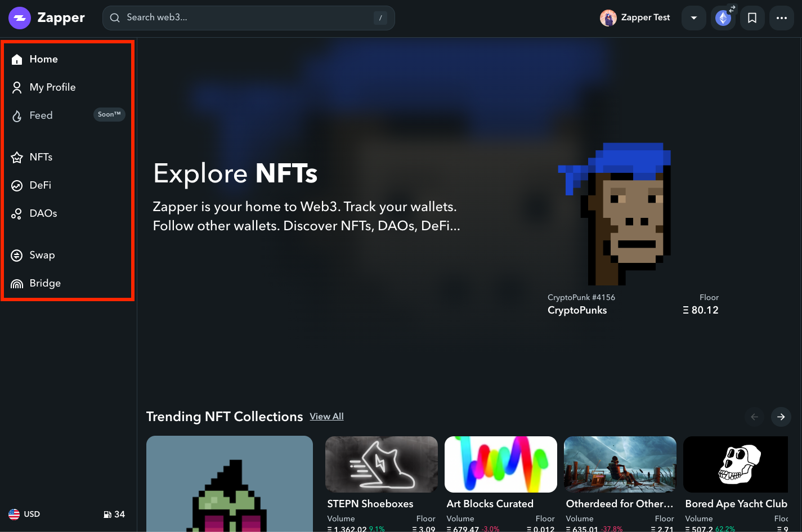This screenshot has width=802, height=532.
Task: Open the first pixel-art trending collection card
Action: (x=230, y=484)
